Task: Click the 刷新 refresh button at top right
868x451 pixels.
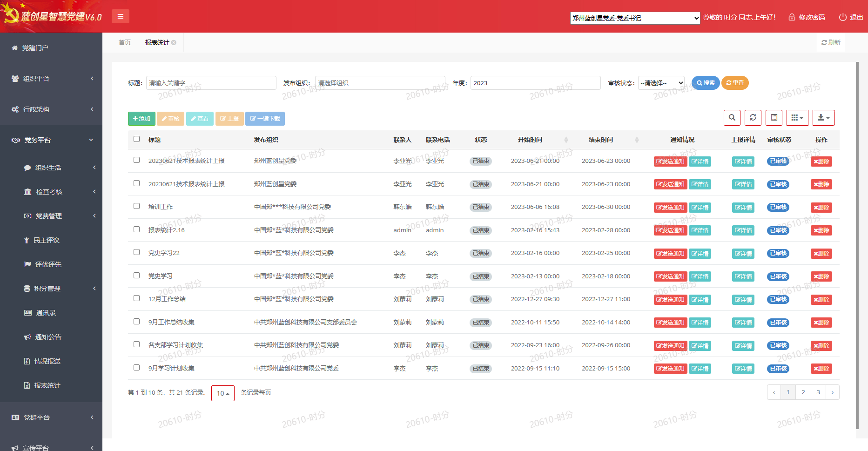Action: tap(831, 42)
